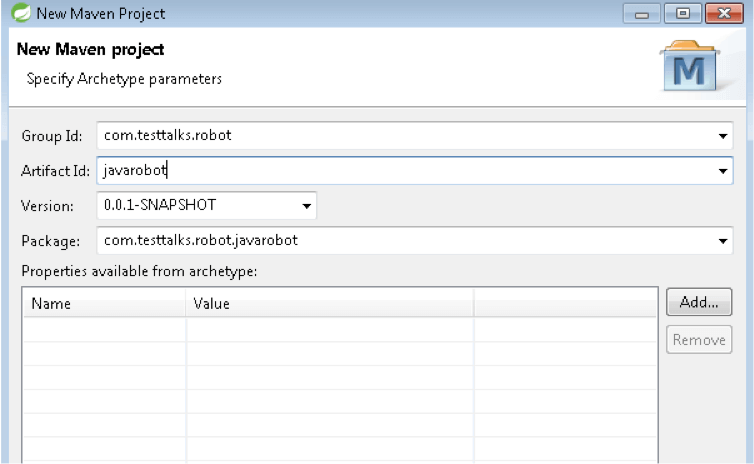Maximize the New Maven Project dialog
Viewport: 754px width, 464px height.
pos(683,14)
